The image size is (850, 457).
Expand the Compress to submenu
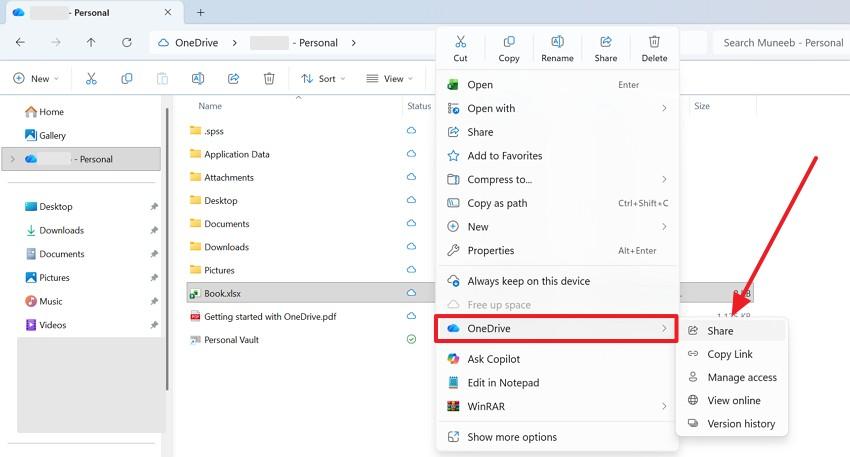point(664,179)
